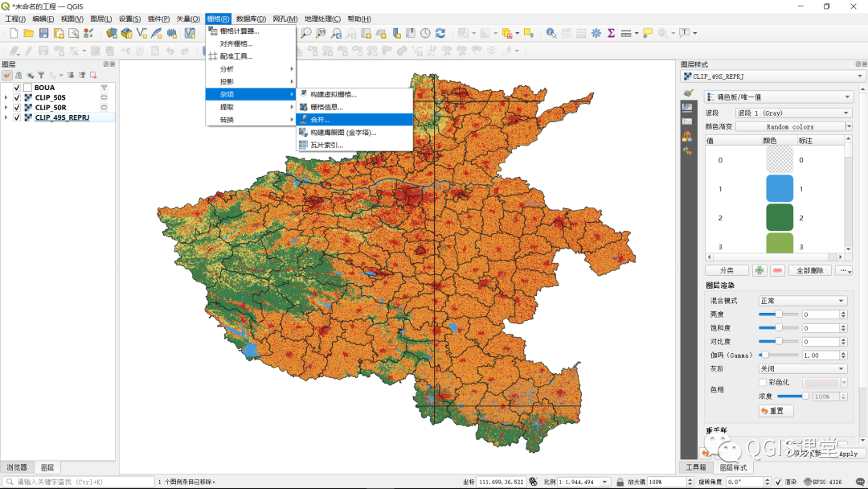
Task: Choose Build Virtual Raster in the submenu
Action: [355, 94]
